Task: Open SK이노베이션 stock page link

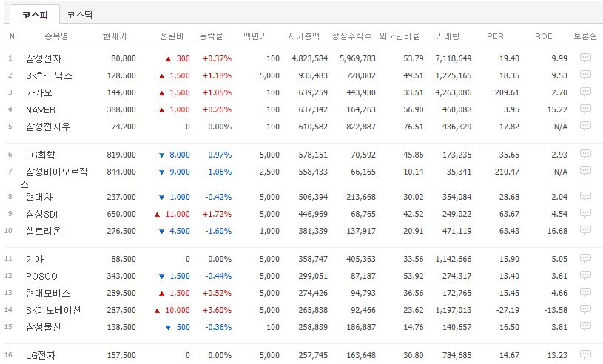Action: [x=53, y=310]
